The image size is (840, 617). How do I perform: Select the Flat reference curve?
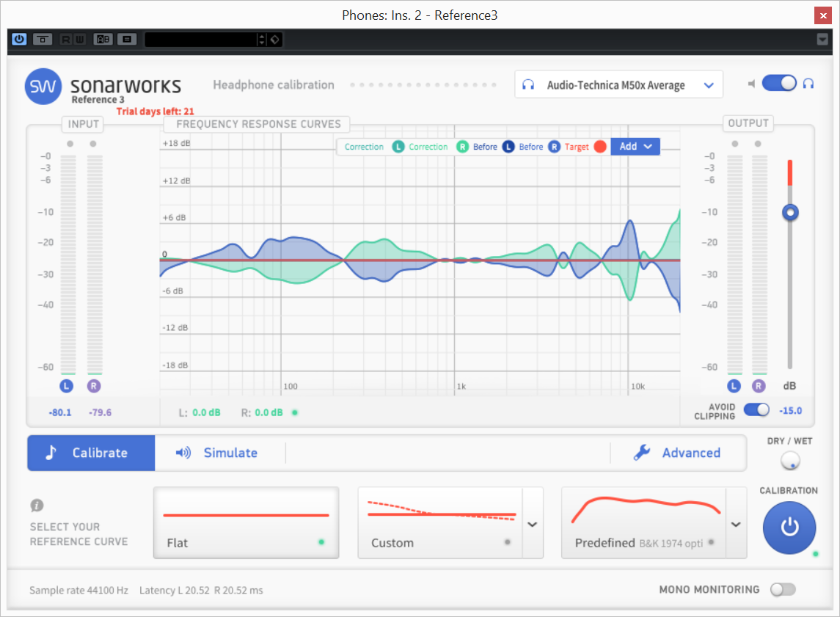(x=246, y=523)
